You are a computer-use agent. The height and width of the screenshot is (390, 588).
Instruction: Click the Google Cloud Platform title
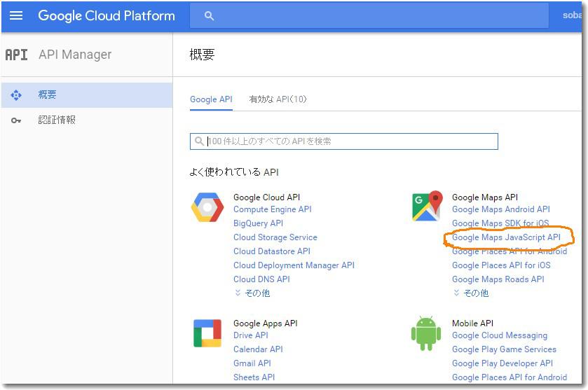pos(107,15)
